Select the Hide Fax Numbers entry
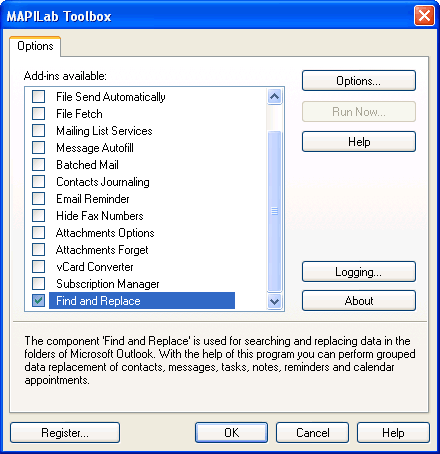 click(100, 216)
